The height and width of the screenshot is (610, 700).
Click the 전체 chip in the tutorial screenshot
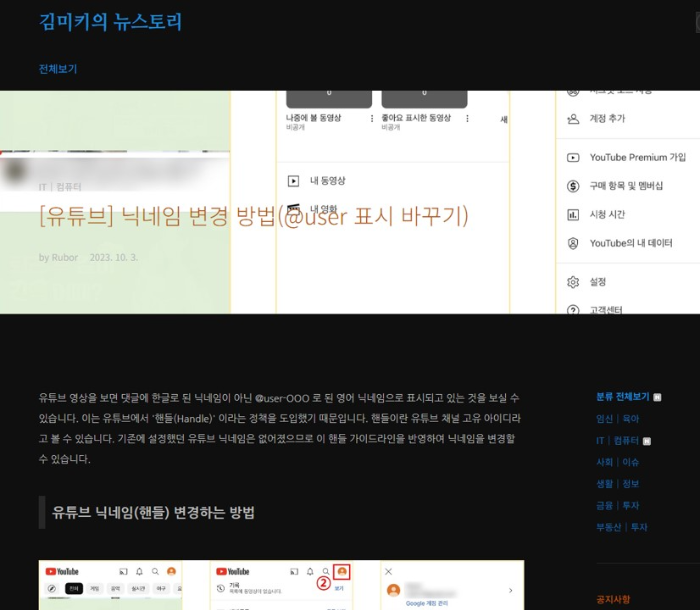click(74, 589)
